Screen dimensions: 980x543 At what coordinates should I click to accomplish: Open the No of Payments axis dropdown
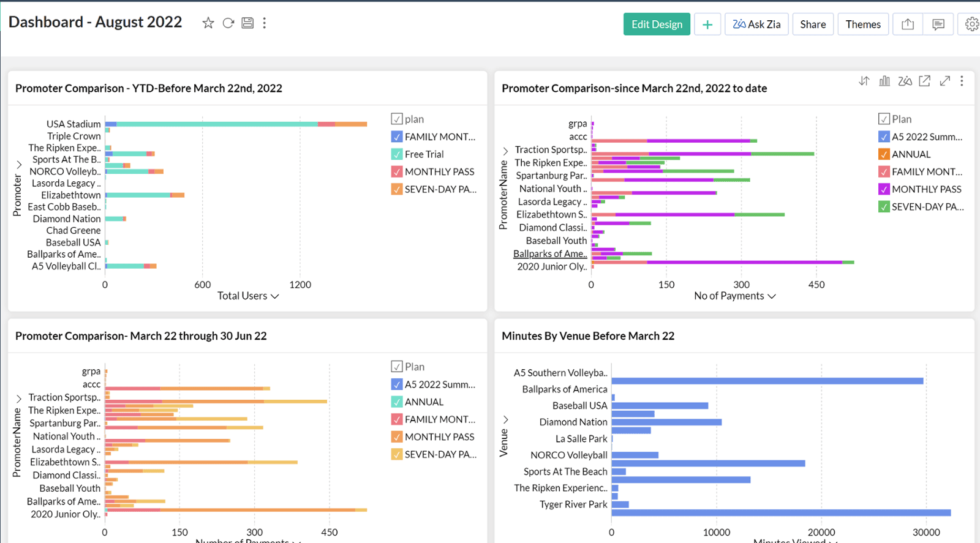[772, 296]
